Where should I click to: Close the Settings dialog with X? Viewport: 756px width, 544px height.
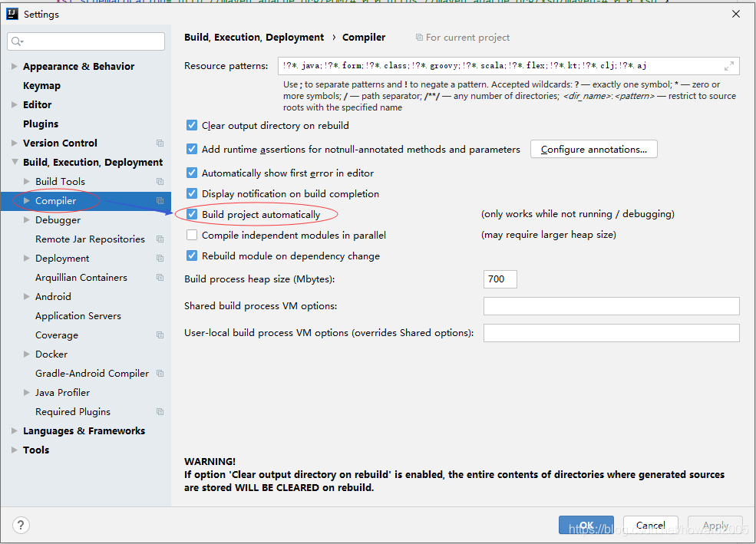pos(736,14)
